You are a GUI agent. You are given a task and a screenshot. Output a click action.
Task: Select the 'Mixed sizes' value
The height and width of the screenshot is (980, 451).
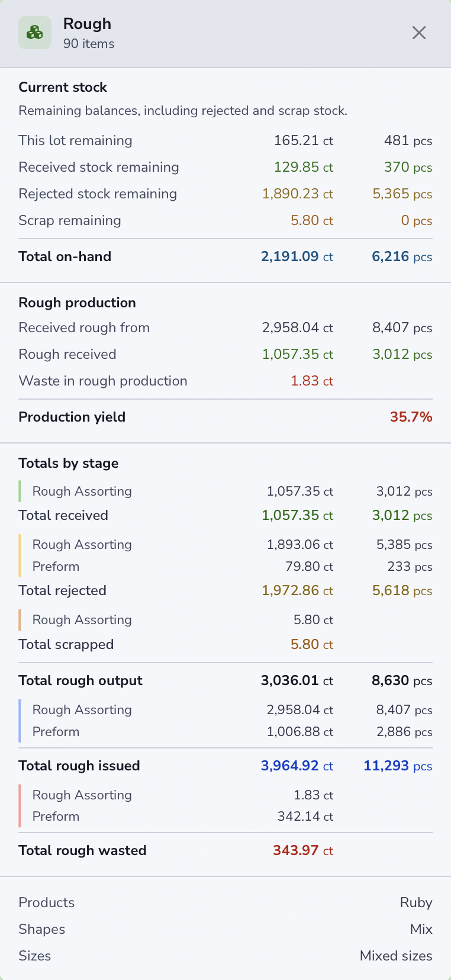396,956
